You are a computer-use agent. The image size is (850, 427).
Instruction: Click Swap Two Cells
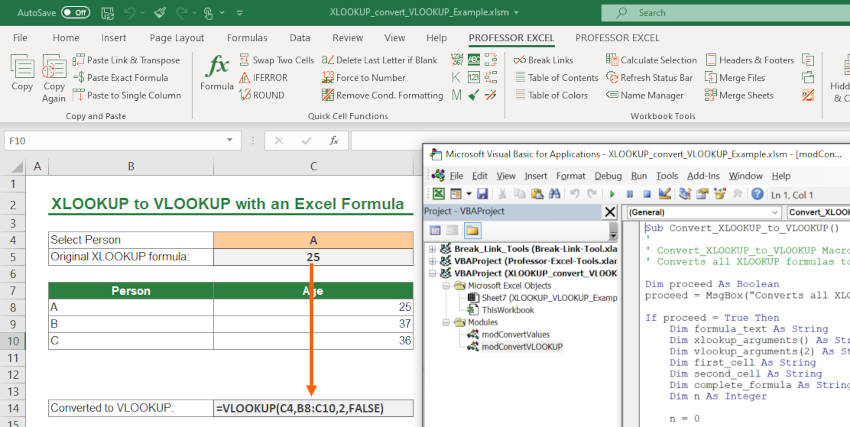[276, 60]
